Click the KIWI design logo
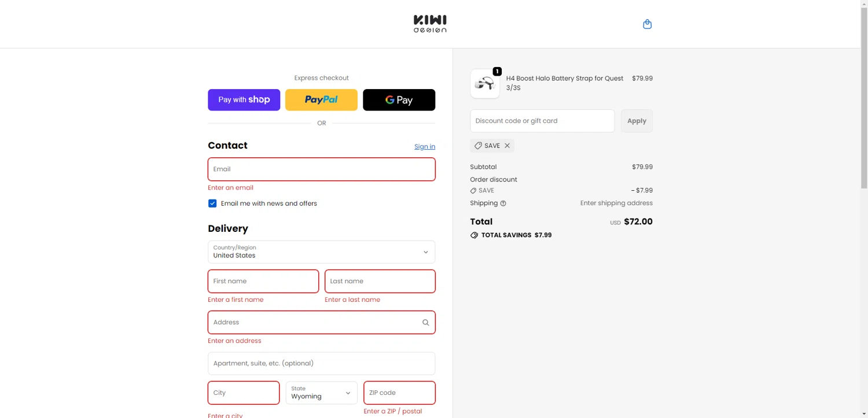The width and height of the screenshot is (868, 418). point(430,24)
